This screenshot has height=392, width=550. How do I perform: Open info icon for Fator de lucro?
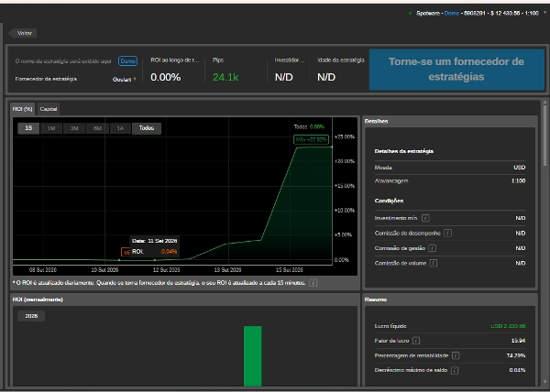(x=416, y=341)
